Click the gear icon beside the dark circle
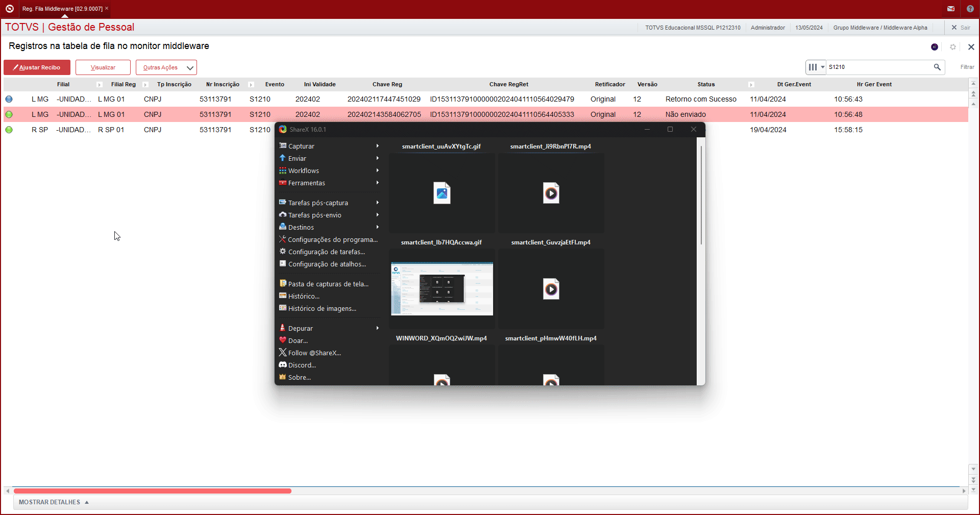This screenshot has width=980, height=515. [x=953, y=47]
